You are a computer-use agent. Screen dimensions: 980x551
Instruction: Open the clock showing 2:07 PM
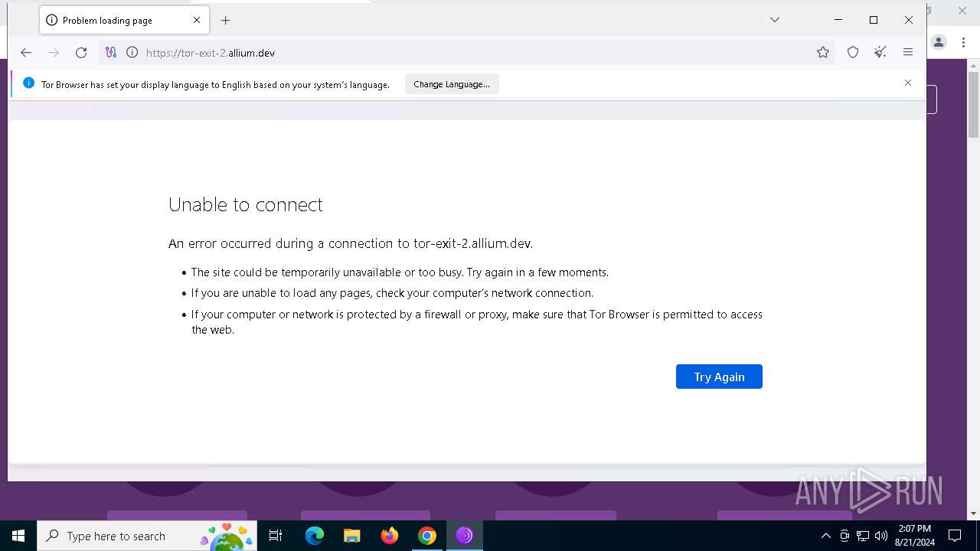pos(915,536)
